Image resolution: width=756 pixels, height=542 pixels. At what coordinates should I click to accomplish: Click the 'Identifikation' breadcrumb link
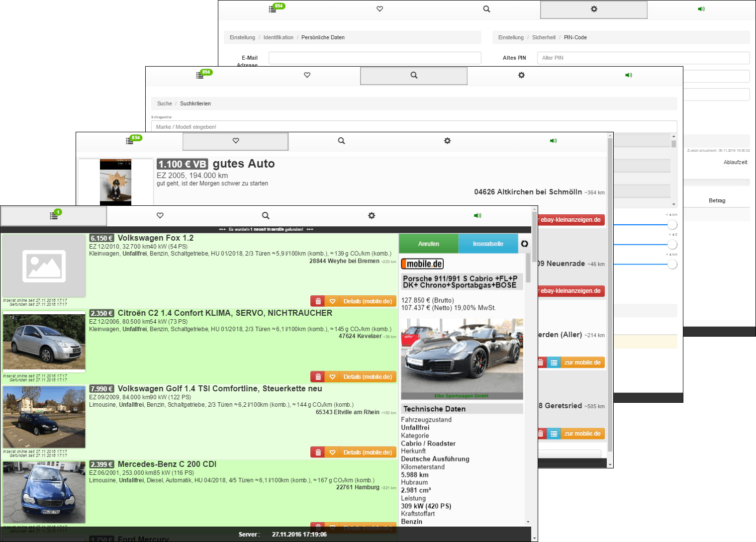pos(278,37)
